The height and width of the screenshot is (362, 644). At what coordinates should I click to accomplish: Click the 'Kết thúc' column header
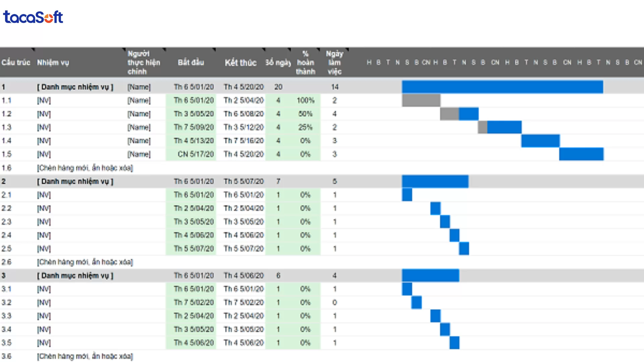[x=240, y=62]
